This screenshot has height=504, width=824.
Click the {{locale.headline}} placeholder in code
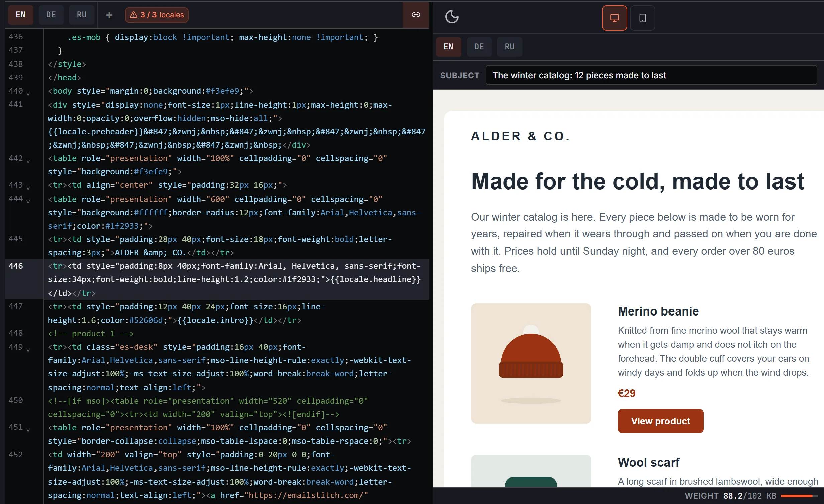376,279
